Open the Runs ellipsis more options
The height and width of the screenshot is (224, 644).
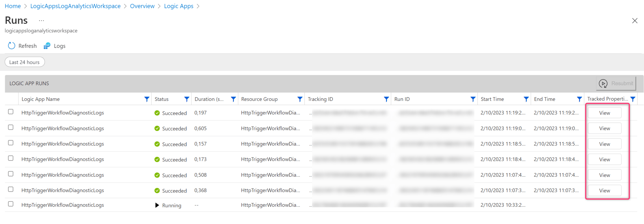coord(42,21)
